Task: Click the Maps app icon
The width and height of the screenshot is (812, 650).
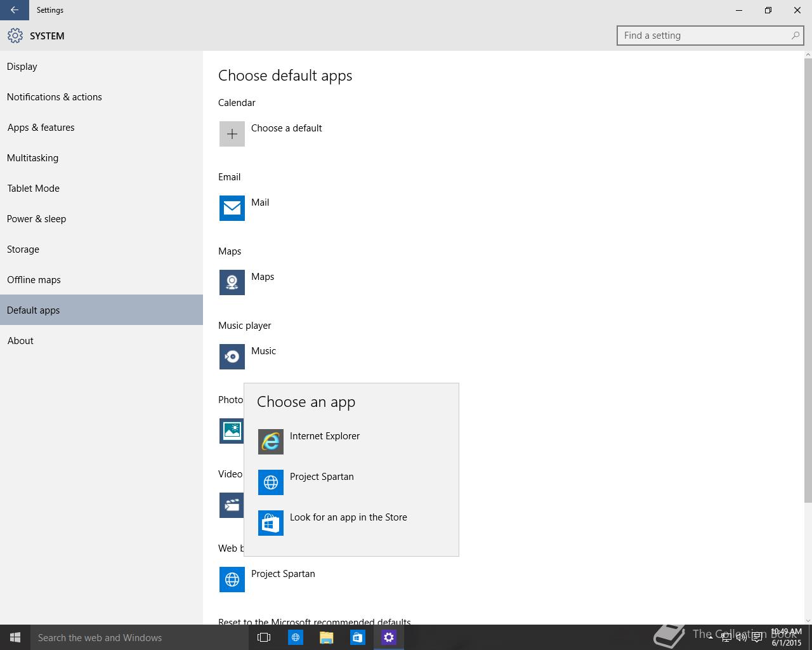Action: [x=232, y=282]
